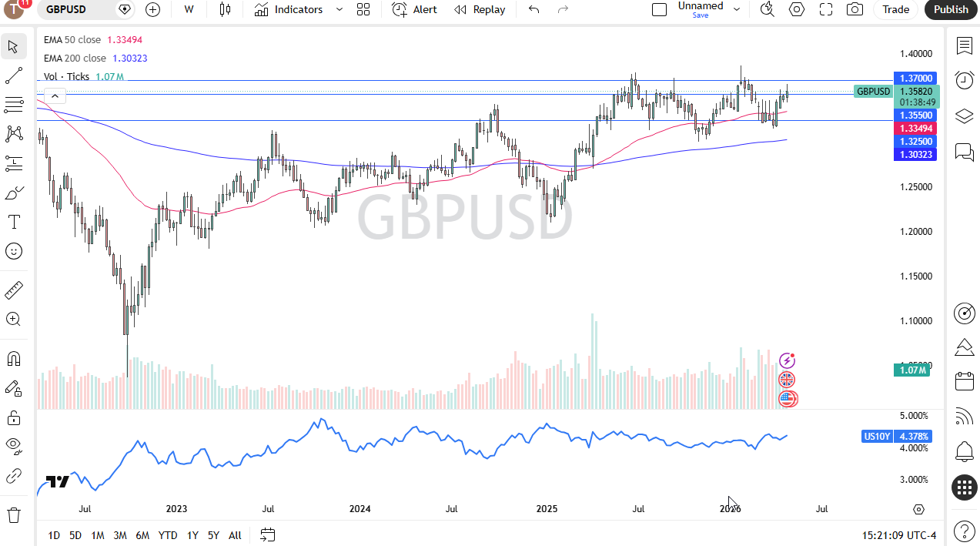The height and width of the screenshot is (546, 980).
Task: Remove drawings with the trash icon
Action: pyautogui.click(x=13, y=514)
